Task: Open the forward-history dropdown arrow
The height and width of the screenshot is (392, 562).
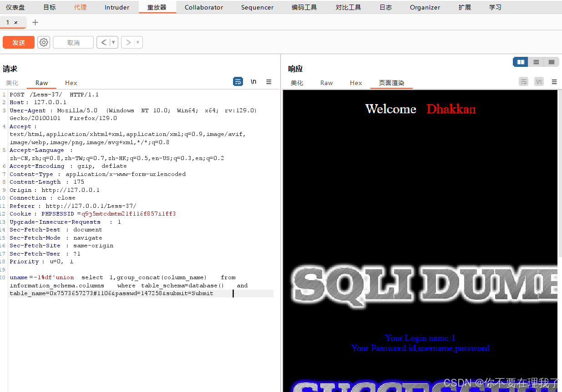Action: (138, 42)
